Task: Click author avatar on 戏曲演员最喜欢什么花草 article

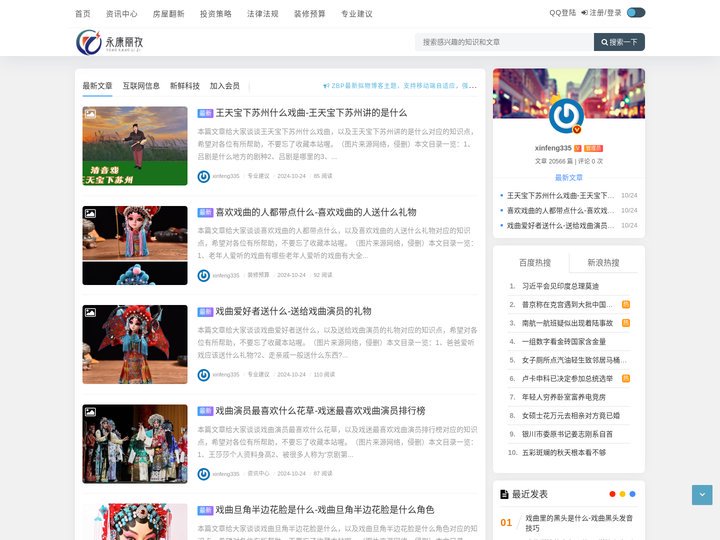Action: point(203,474)
